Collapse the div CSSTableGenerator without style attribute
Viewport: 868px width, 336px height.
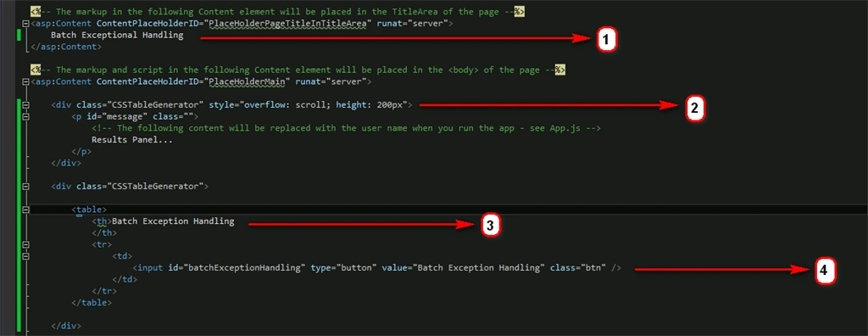pos(25,187)
